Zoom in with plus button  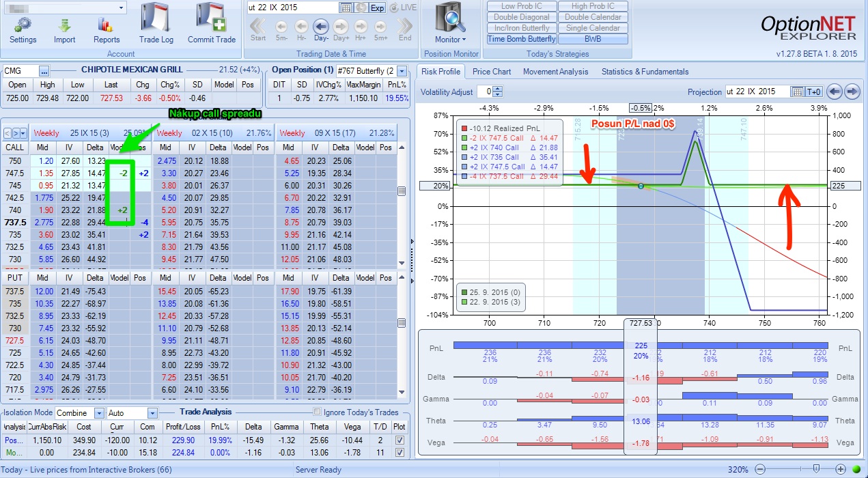(841, 470)
